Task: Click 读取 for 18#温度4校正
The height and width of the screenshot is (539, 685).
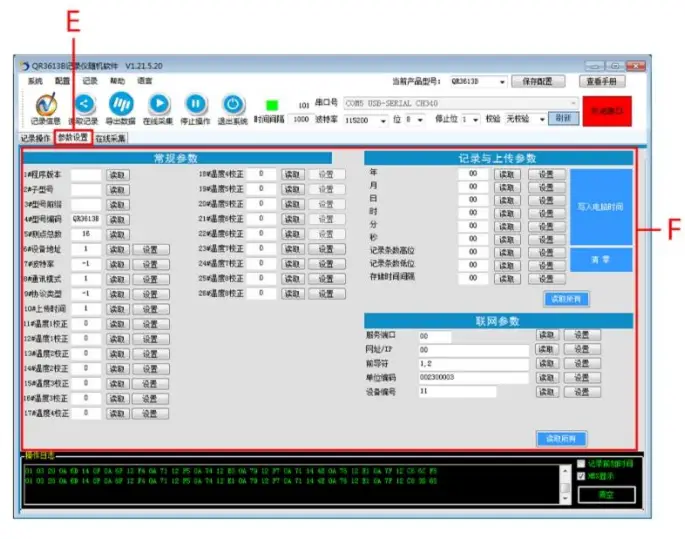Action: coord(292,175)
